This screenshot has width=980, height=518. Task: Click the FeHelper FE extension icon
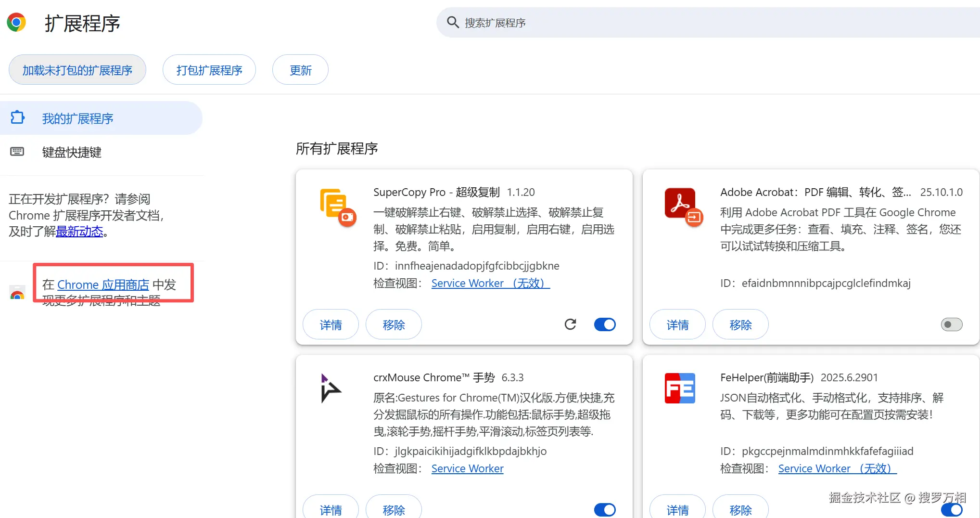click(x=680, y=388)
